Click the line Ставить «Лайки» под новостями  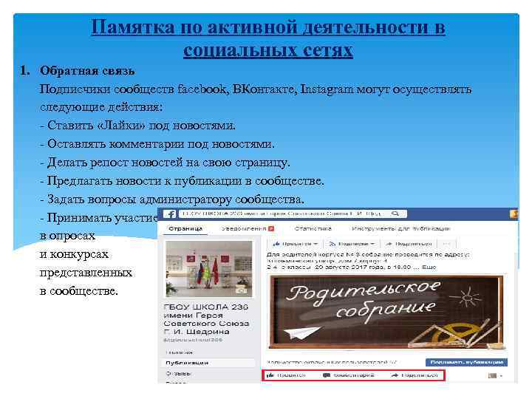[x=137, y=125]
